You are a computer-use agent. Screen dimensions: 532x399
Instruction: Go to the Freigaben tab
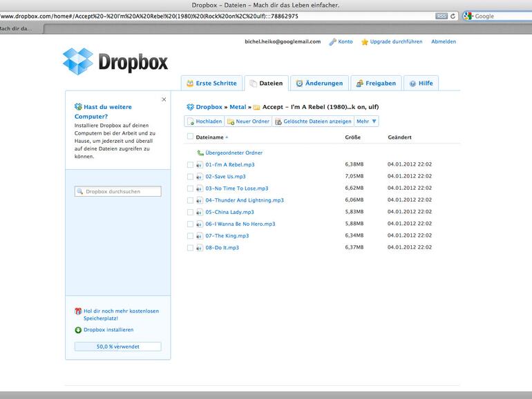tap(376, 83)
